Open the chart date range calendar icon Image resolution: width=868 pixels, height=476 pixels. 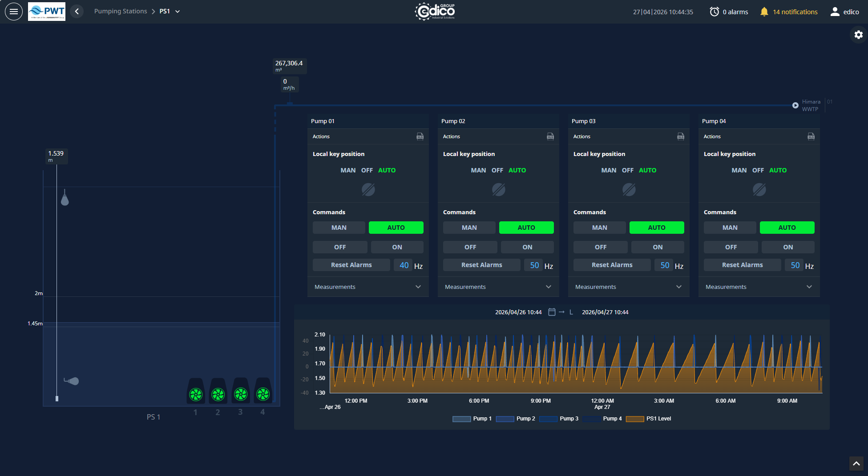tap(552, 312)
